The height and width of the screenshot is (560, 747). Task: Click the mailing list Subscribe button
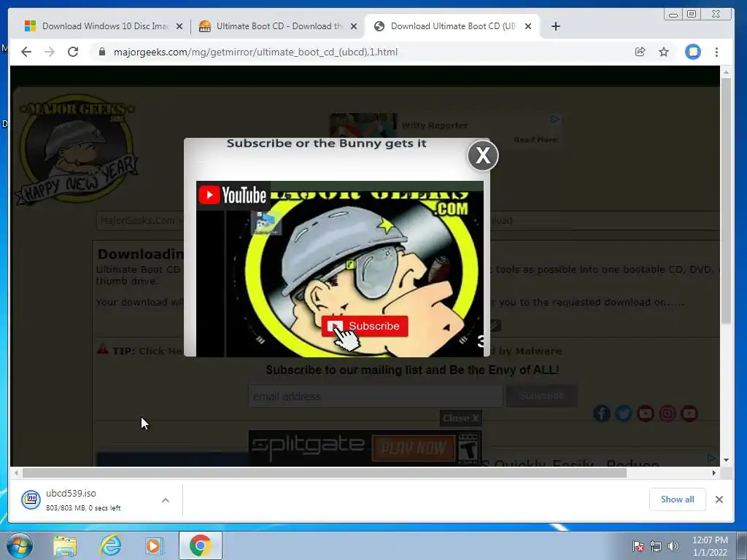pos(541,396)
